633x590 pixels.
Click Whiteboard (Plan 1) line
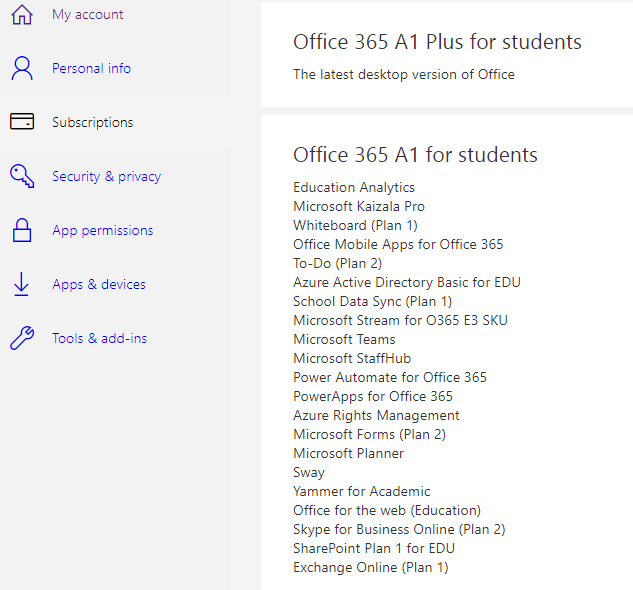(355, 225)
